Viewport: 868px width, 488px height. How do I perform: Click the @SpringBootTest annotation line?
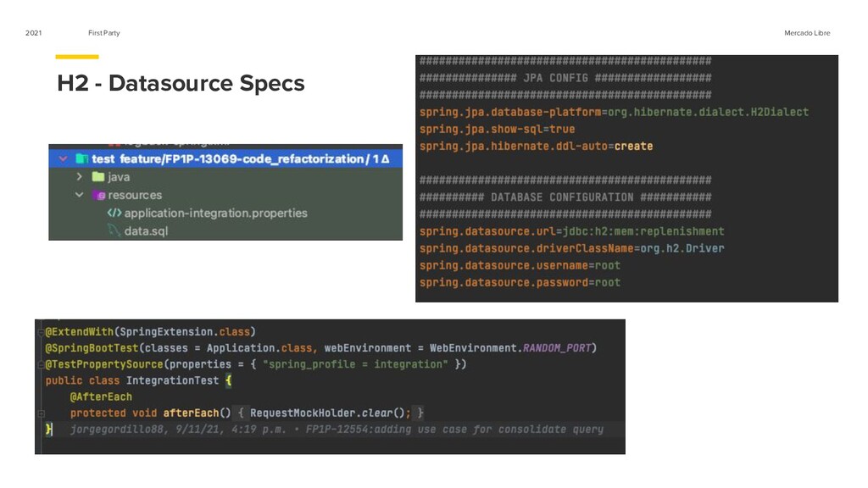[321, 348]
